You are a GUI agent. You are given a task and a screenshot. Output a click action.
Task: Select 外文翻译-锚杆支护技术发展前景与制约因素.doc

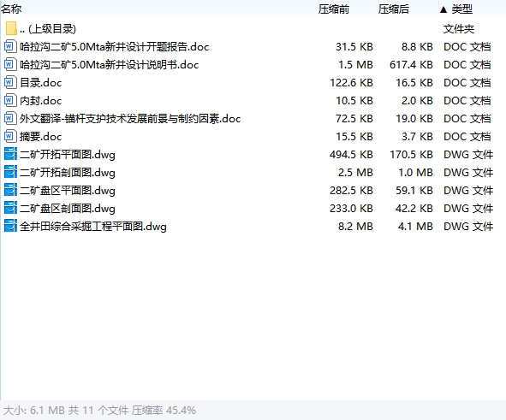130,119
